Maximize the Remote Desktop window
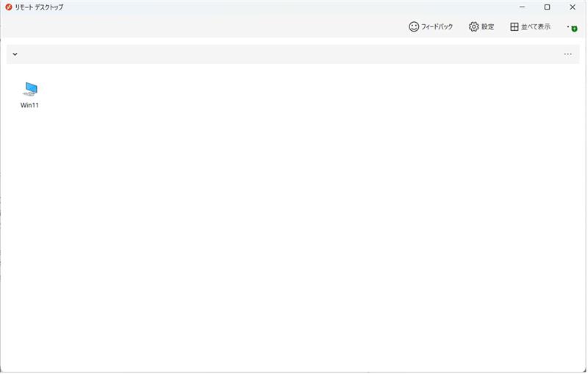The image size is (588, 374). click(547, 7)
